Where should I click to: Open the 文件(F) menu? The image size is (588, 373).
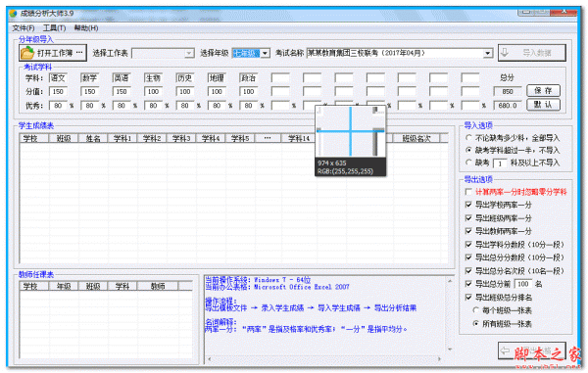coord(24,28)
